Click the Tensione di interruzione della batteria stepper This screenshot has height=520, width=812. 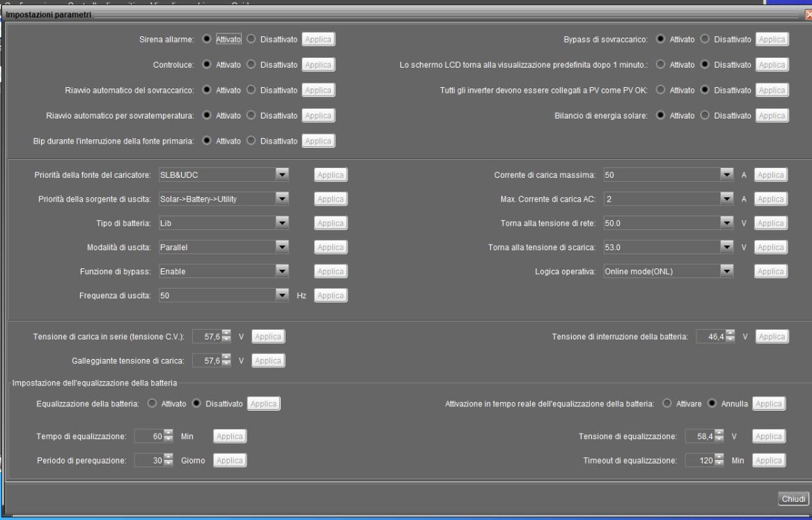pos(731,337)
